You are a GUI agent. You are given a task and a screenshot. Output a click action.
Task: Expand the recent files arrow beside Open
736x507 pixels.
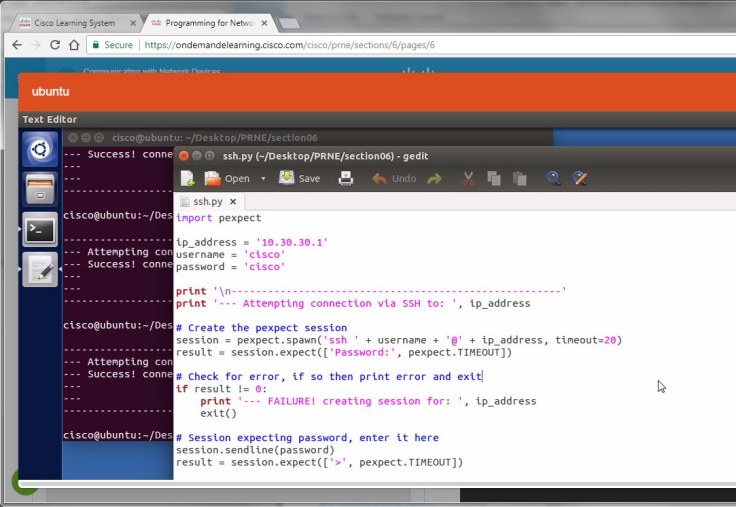[263, 179]
